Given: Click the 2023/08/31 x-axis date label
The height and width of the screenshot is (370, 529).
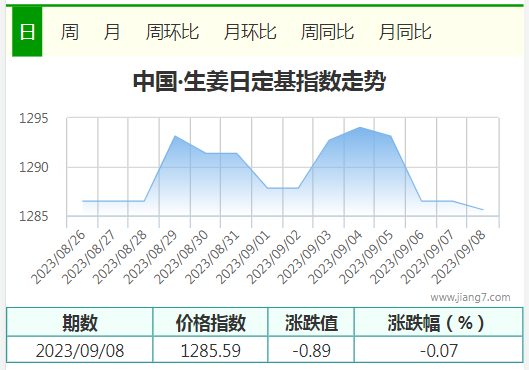Looking at the screenshot, I should 213,257.
